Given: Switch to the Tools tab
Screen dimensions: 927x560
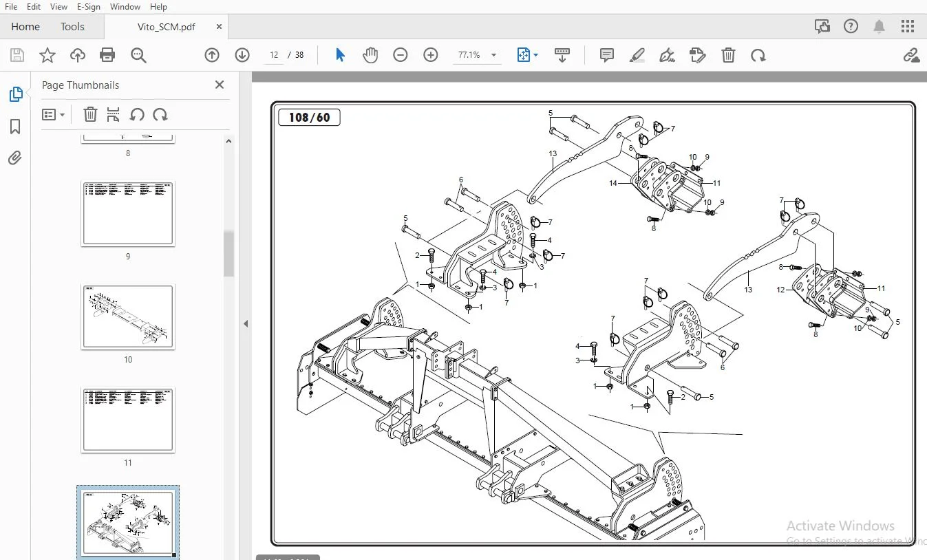Looking at the screenshot, I should (x=72, y=27).
